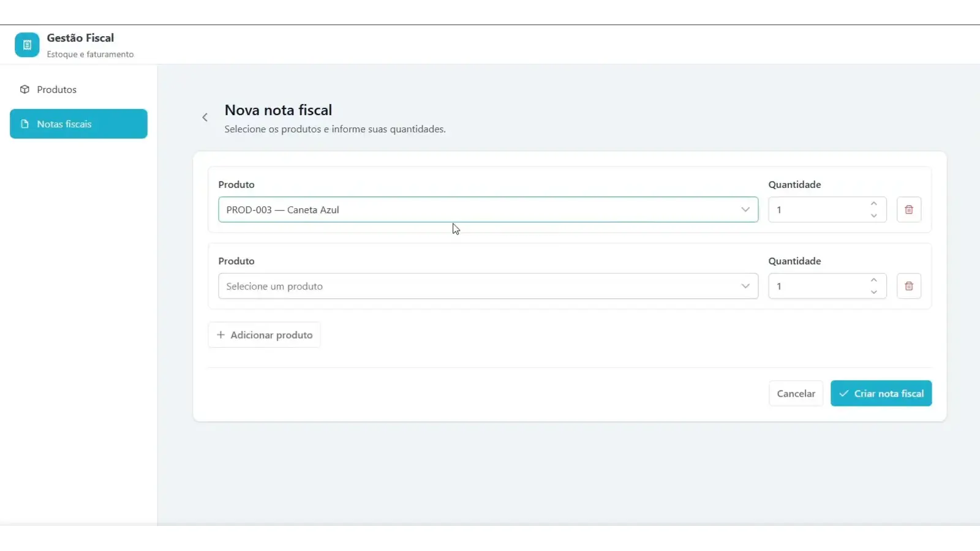
Task: Open Produtos in the sidebar
Action: [78, 89]
